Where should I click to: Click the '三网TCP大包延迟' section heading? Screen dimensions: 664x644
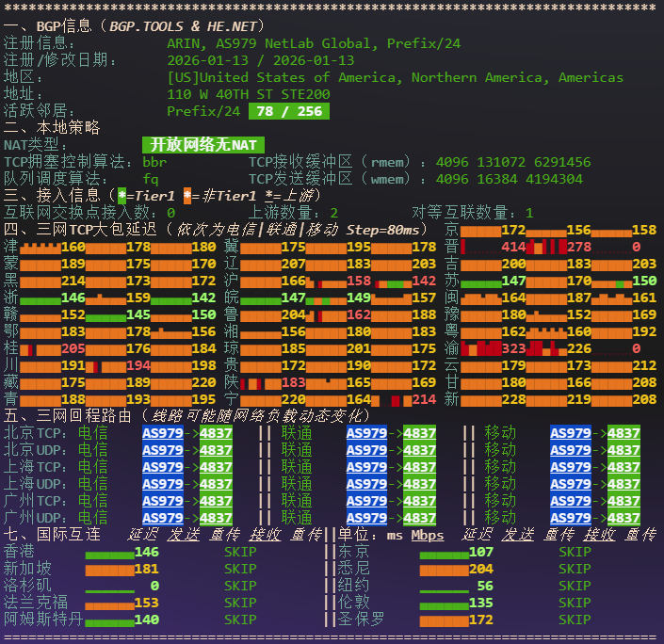[97, 230]
